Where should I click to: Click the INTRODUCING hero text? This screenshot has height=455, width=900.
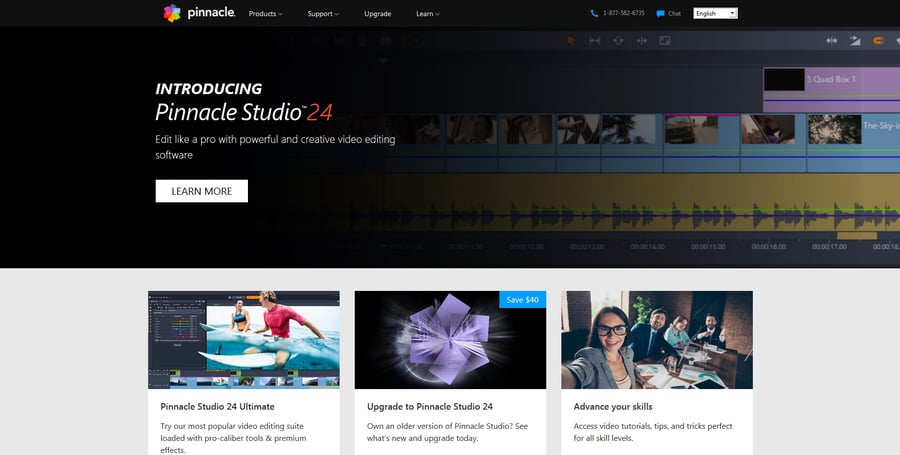point(208,89)
